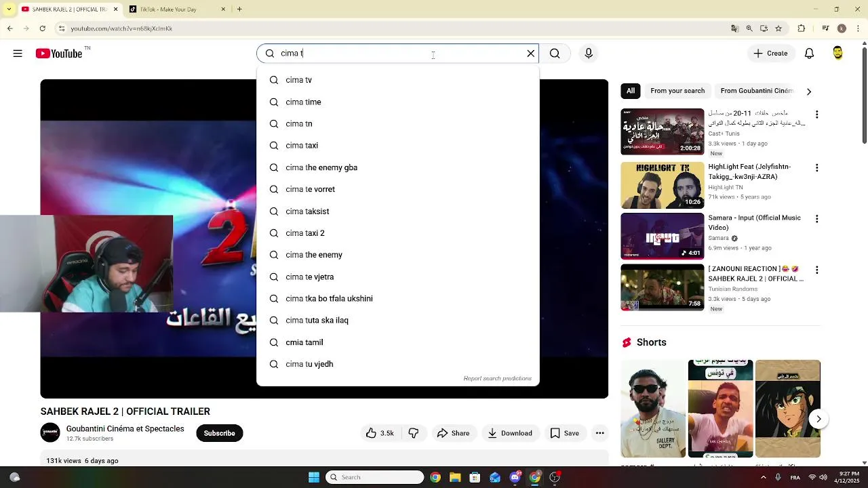Reload the page
Viewport: 868px width, 488px height.
tap(43, 28)
